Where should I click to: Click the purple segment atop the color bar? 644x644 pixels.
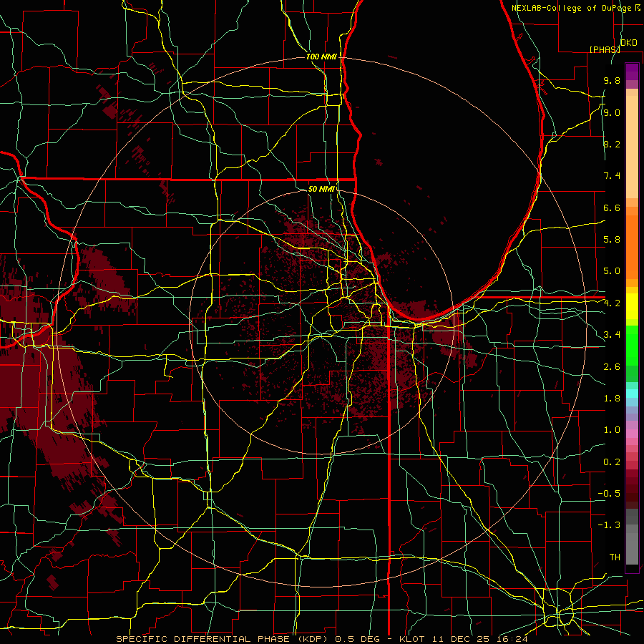tap(632, 72)
